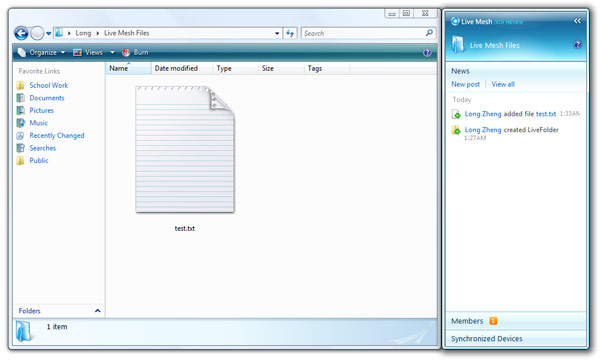Expand the Members section
Image resolution: width=600 pixels, height=360 pixels.
[x=515, y=321]
